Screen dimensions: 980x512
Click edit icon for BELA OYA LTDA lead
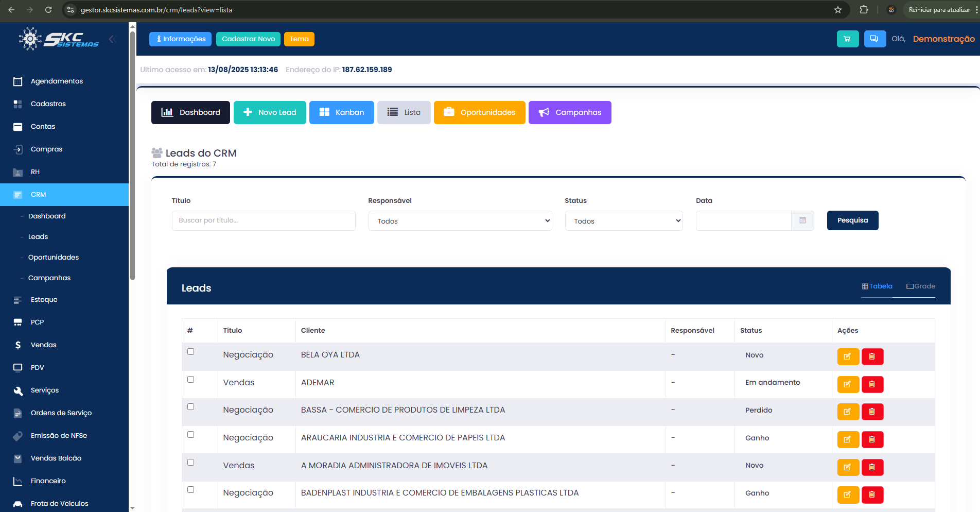[x=848, y=356]
